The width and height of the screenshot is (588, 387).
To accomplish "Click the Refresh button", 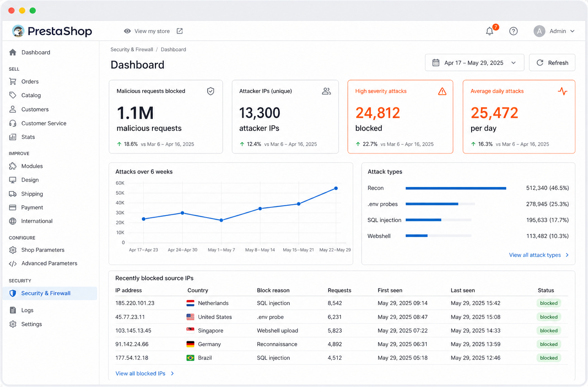I will 552,62.
